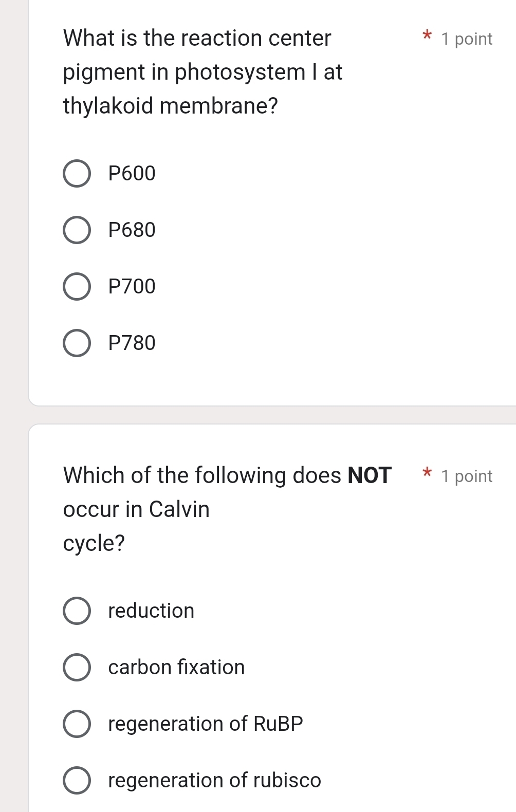
Task: Select the P600 radio button
Action: tap(76, 173)
